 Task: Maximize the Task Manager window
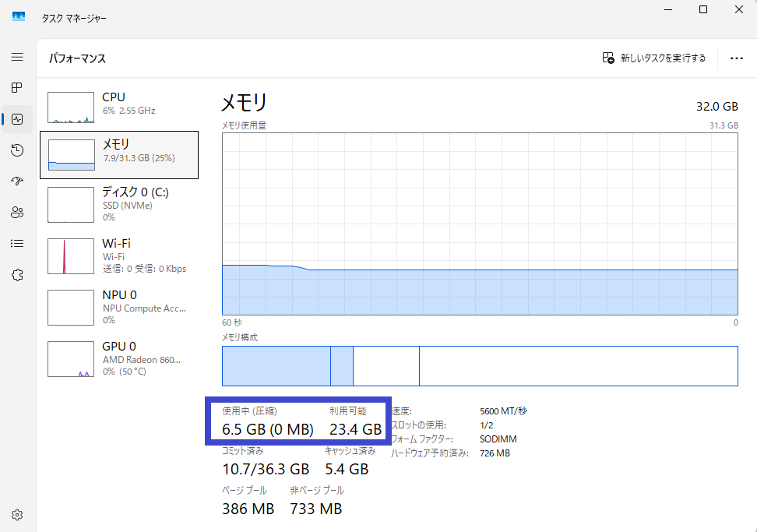click(703, 9)
